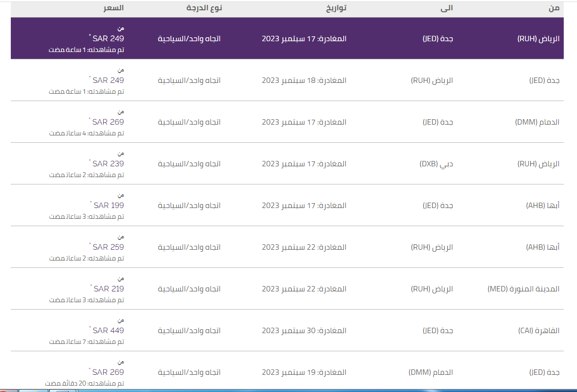Click fare class cell in القاهرة row
Image resolution: width=577 pixels, height=392 pixels.
[x=189, y=331]
